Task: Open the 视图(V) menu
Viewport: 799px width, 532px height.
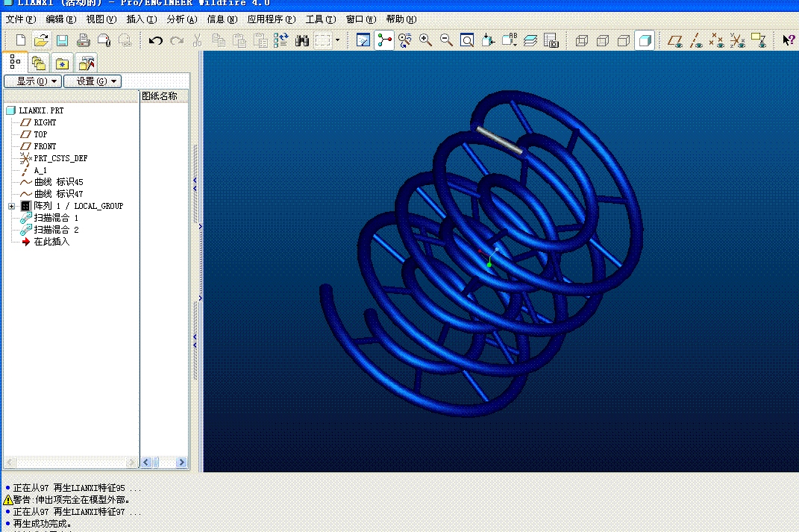Action: tap(101, 19)
